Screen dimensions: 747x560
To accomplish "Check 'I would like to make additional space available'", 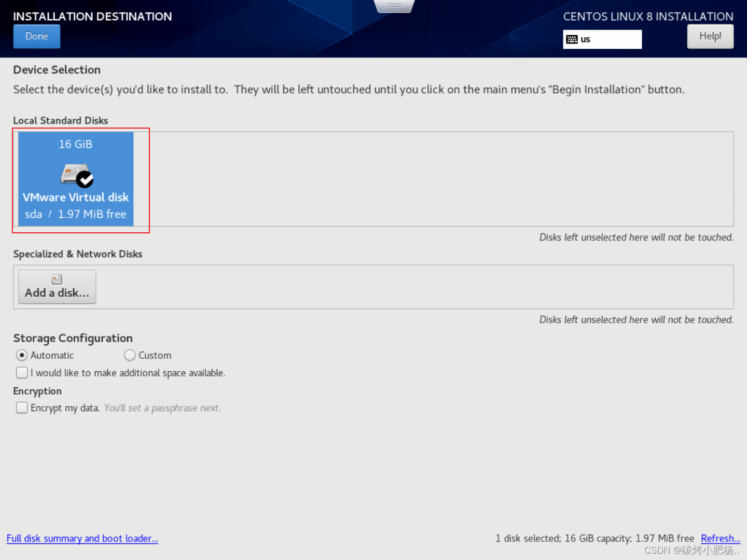I will coord(22,373).
